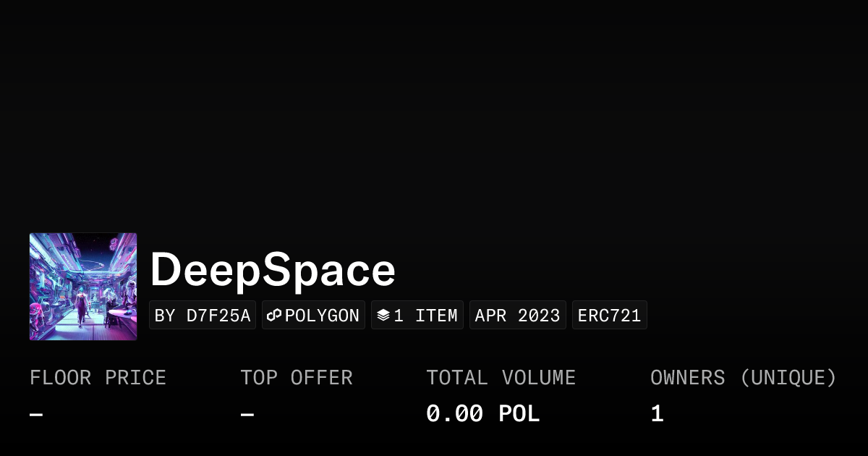Select the stacked-items glyph in the item badge
Viewport: 868px width, 456px height.
point(383,314)
